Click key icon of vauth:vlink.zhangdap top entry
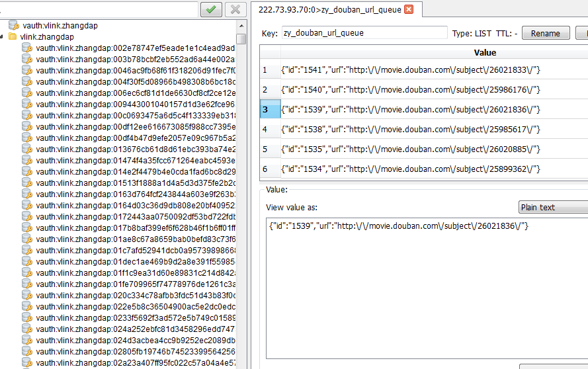588x369 pixels. tap(13, 25)
